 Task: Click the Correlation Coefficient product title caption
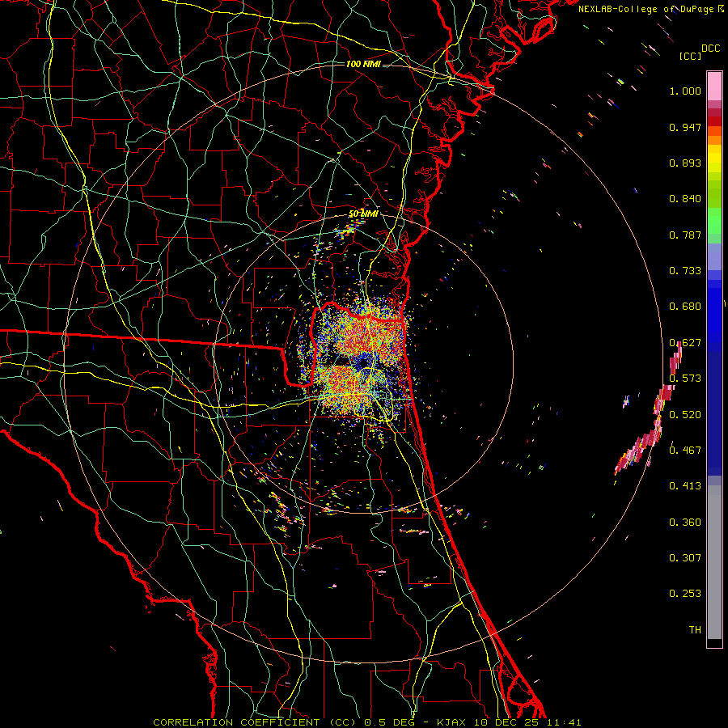coord(255,722)
